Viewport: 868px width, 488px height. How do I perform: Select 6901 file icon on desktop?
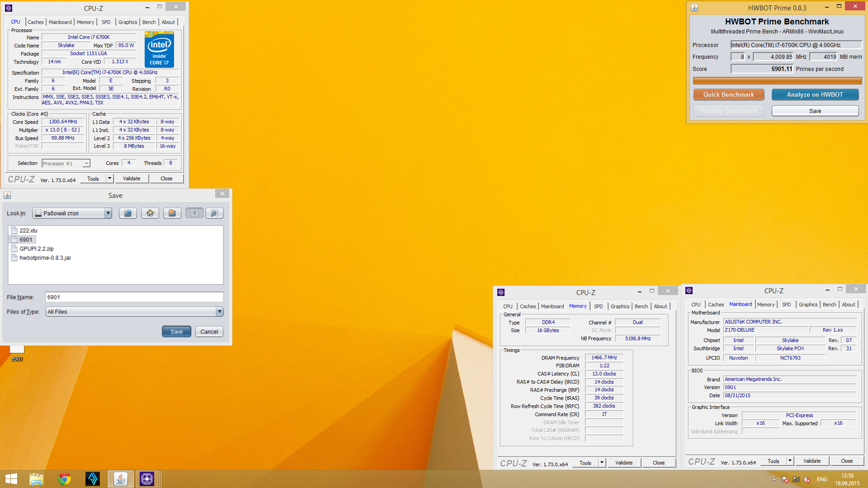pos(17,353)
